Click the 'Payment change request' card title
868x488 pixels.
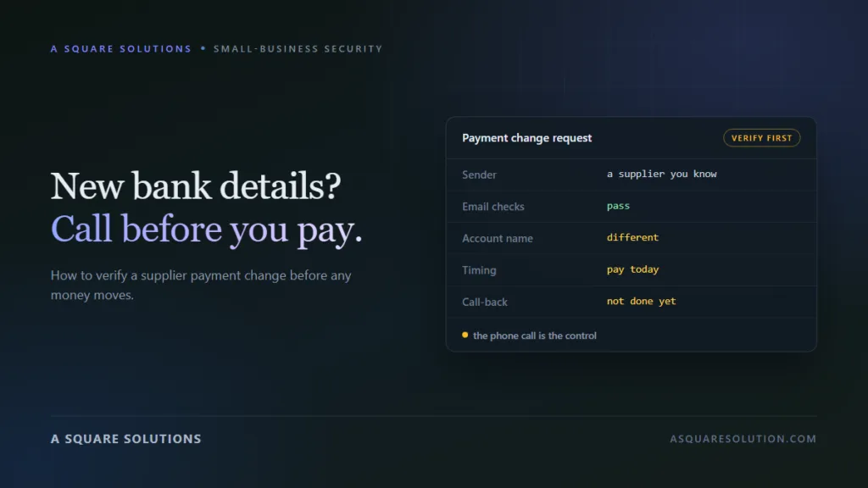coord(527,138)
